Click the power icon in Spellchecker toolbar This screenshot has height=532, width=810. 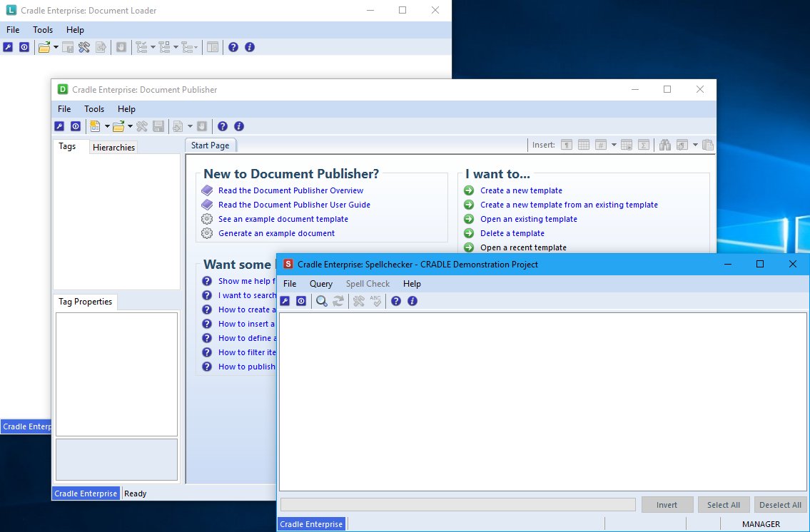click(301, 301)
